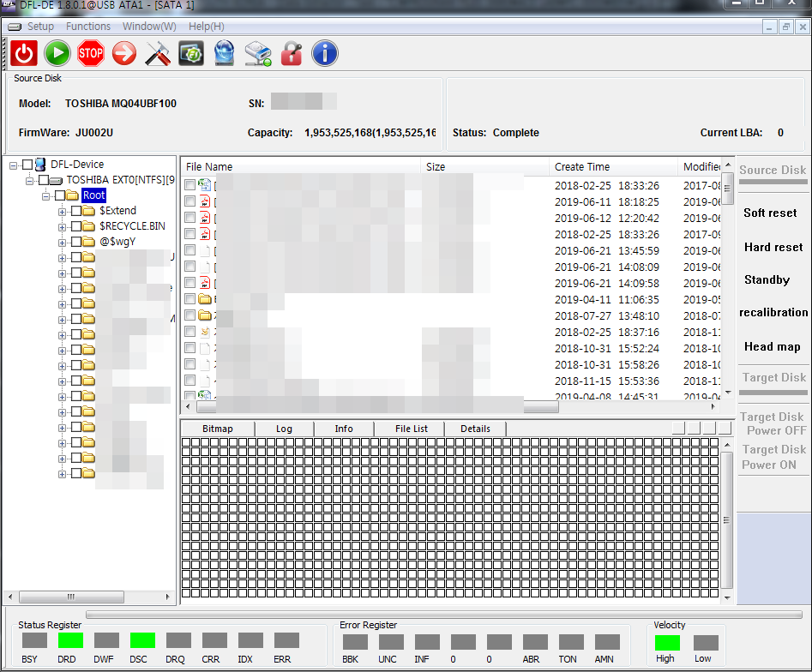Click the green High velocity indicator
The width and height of the screenshot is (812, 672).
[667, 643]
